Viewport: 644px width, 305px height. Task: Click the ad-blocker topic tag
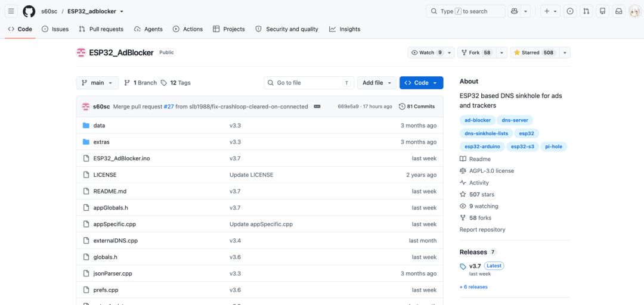click(x=477, y=120)
